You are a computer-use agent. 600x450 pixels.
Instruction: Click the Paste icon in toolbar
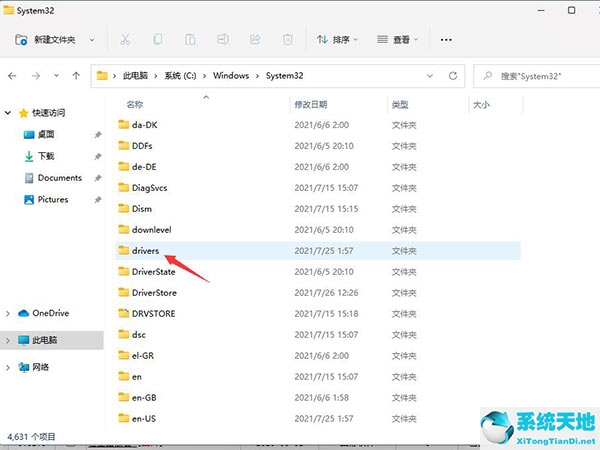point(190,39)
